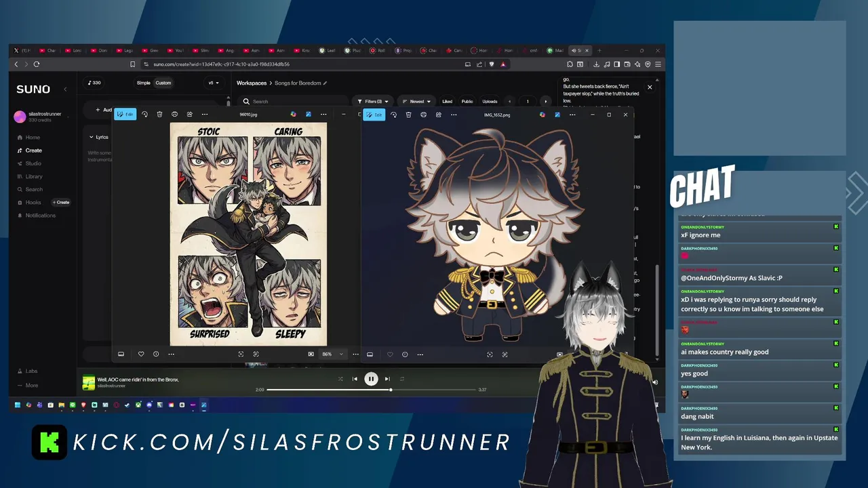Open the browser downloads icon
Screen dimensions: 868x488
click(596, 64)
